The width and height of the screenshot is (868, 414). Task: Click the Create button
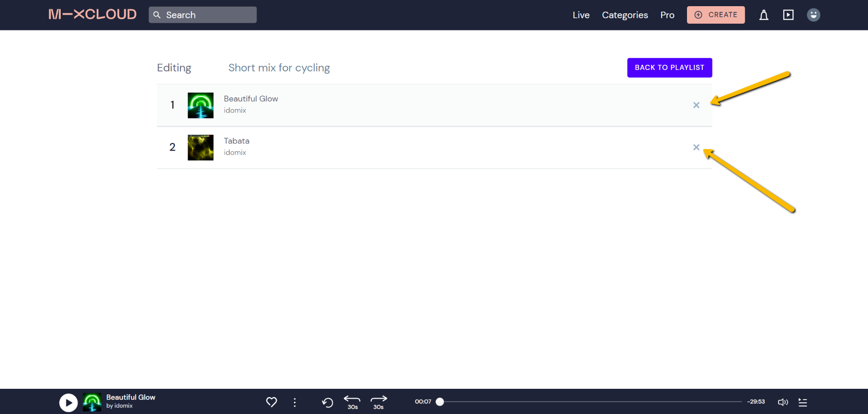[x=716, y=15]
